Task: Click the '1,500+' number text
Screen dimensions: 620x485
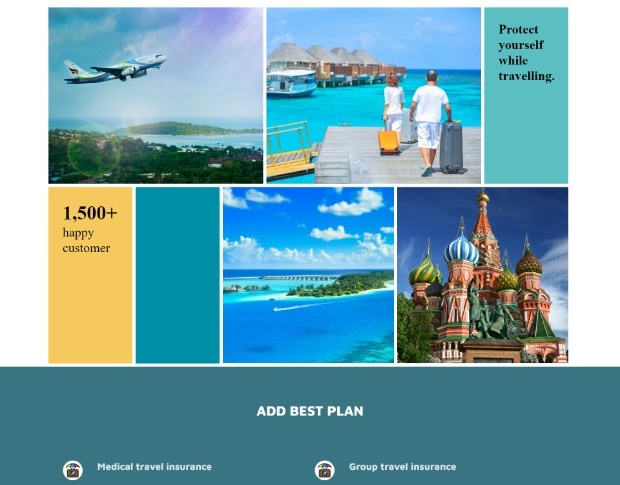Action: pyautogui.click(x=90, y=213)
